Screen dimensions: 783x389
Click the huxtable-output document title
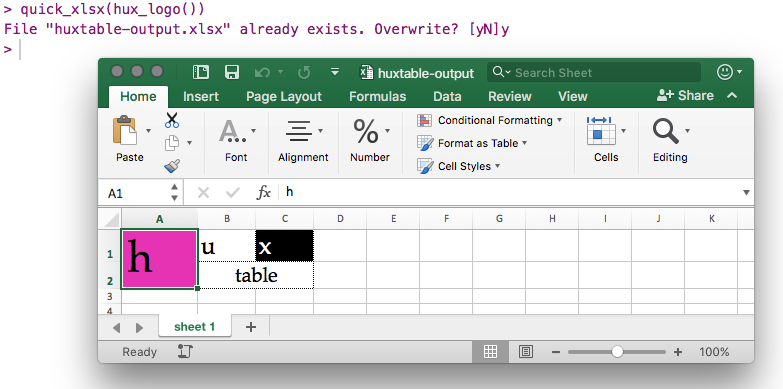[x=425, y=73]
